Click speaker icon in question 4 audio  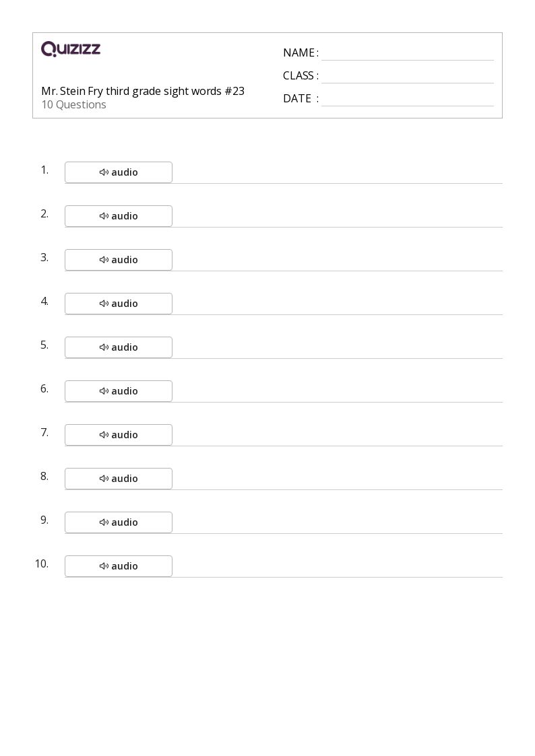click(104, 304)
